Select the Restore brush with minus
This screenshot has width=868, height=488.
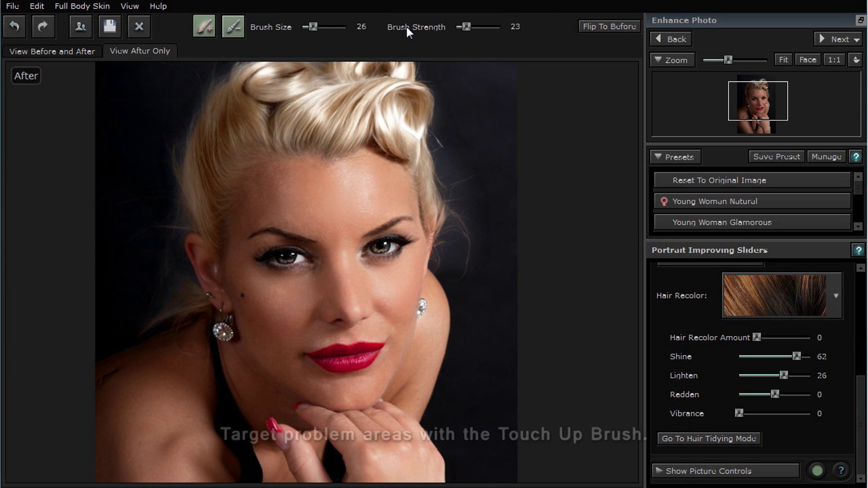click(x=233, y=26)
